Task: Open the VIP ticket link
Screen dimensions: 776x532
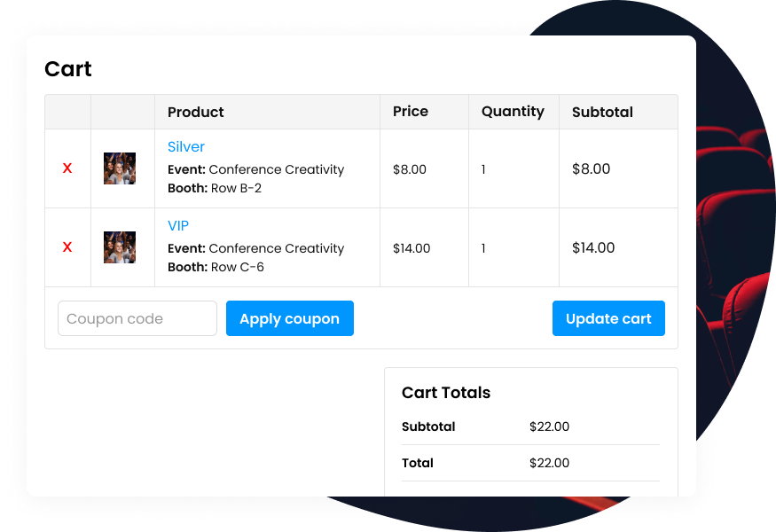Action: pyautogui.click(x=178, y=225)
